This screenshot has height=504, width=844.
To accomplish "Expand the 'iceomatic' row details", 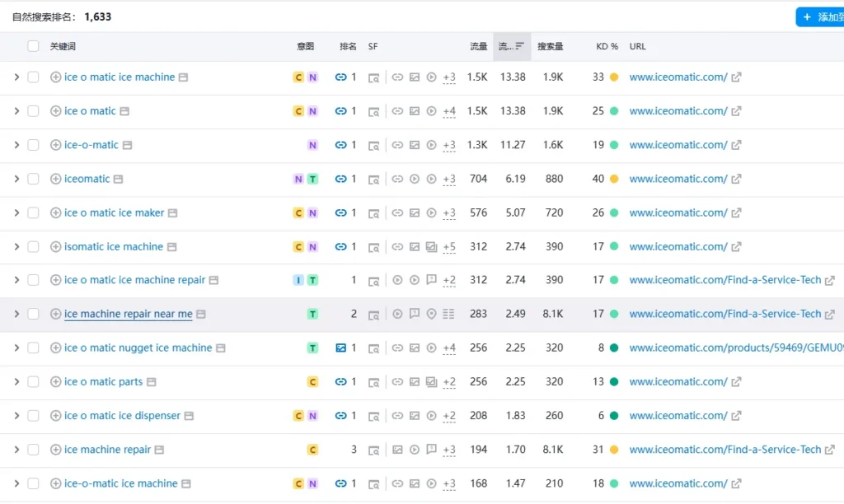I will pyautogui.click(x=16, y=179).
